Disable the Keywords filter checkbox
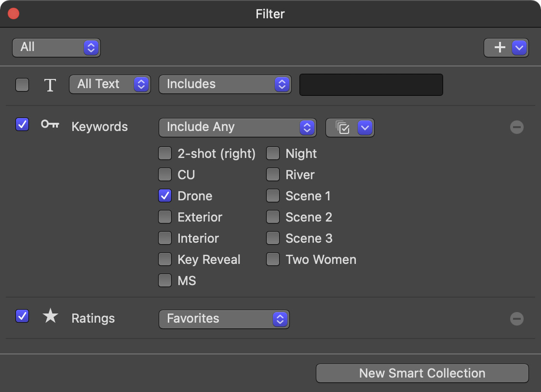 pos(22,124)
